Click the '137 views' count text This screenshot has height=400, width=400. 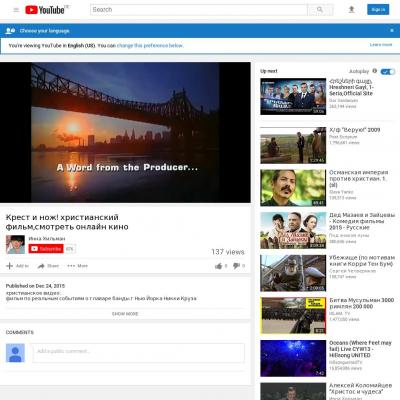click(x=228, y=252)
